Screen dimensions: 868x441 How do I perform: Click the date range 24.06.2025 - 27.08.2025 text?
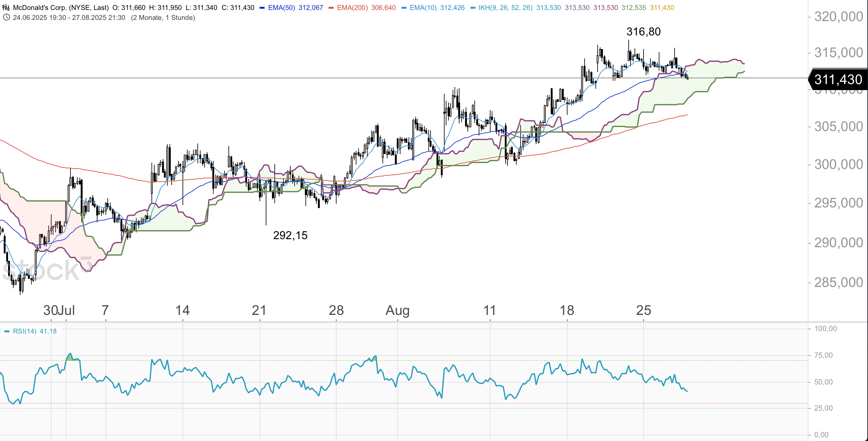(69, 17)
